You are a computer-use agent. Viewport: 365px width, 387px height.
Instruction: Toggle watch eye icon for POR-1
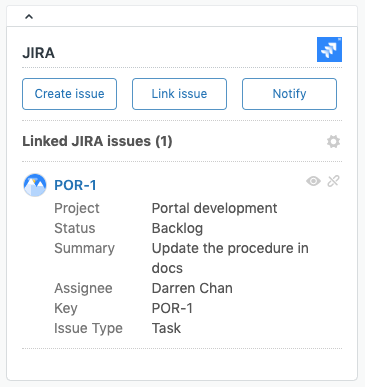(x=313, y=181)
